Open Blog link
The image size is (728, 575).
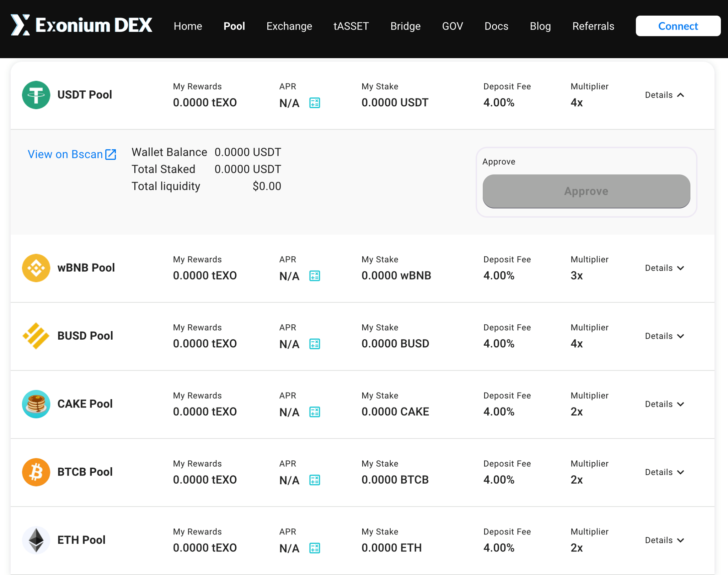(x=540, y=26)
